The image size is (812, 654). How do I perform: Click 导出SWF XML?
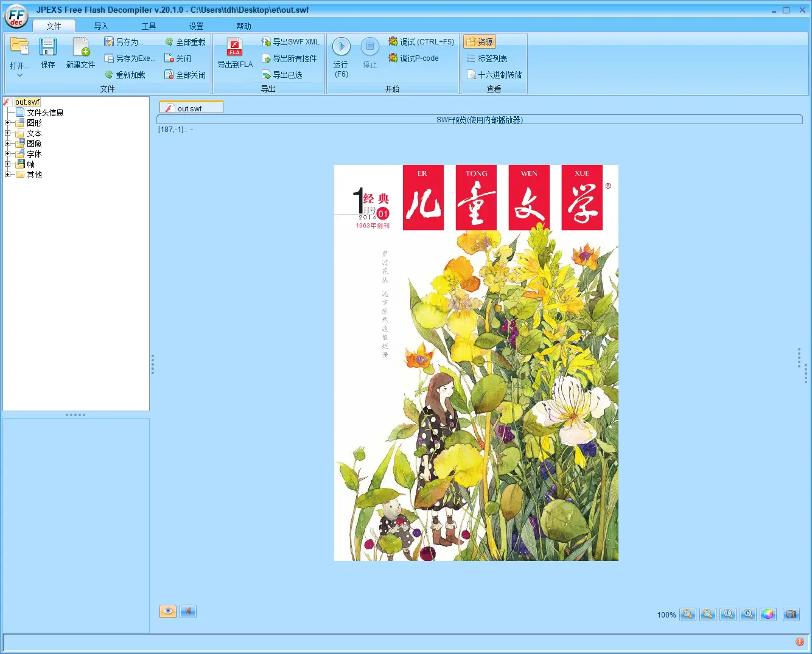290,42
